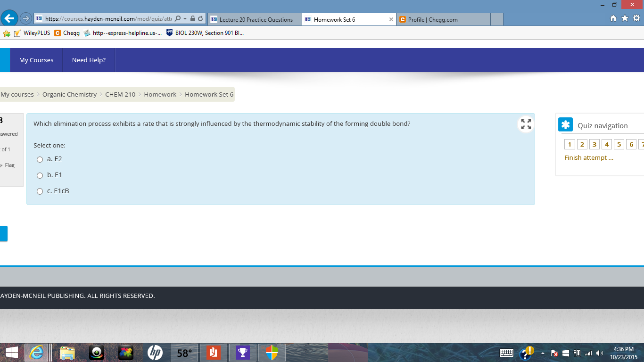Open Action Center flag tray icon
Viewport: 644px width, 362px height.
[554, 353]
